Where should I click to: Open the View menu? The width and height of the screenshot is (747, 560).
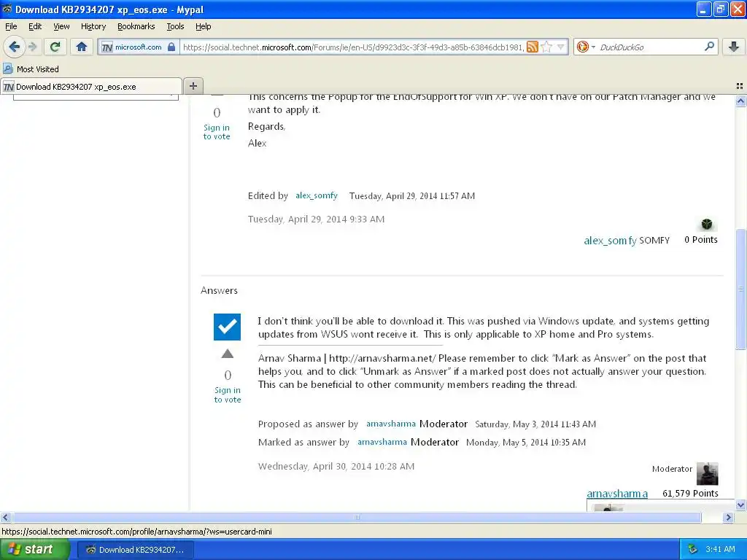[61, 26]
